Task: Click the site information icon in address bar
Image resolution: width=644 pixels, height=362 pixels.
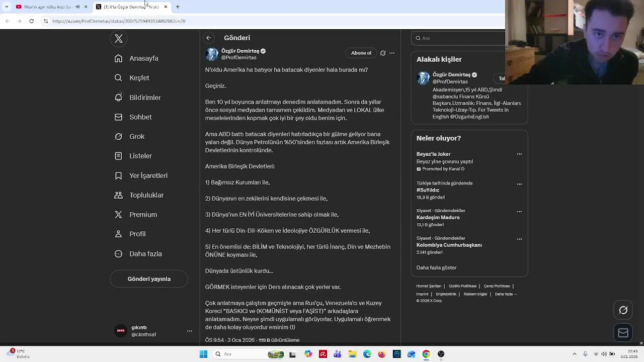Action: tap(46, 21)
